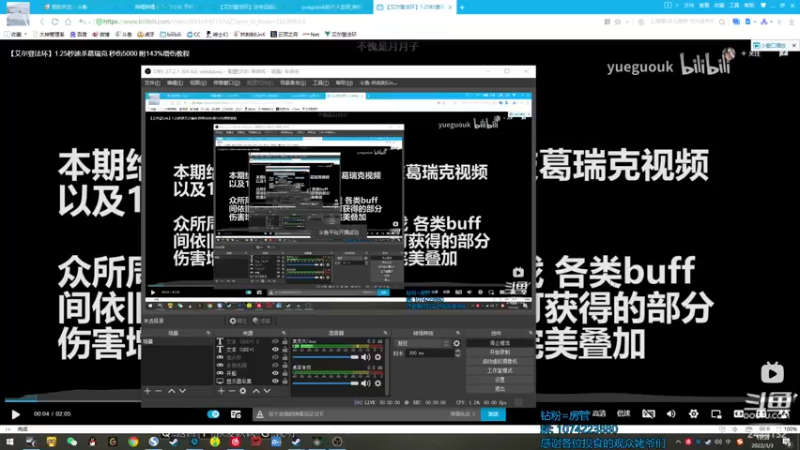Open the 工具(T) menu in OBS

[320, 83]
